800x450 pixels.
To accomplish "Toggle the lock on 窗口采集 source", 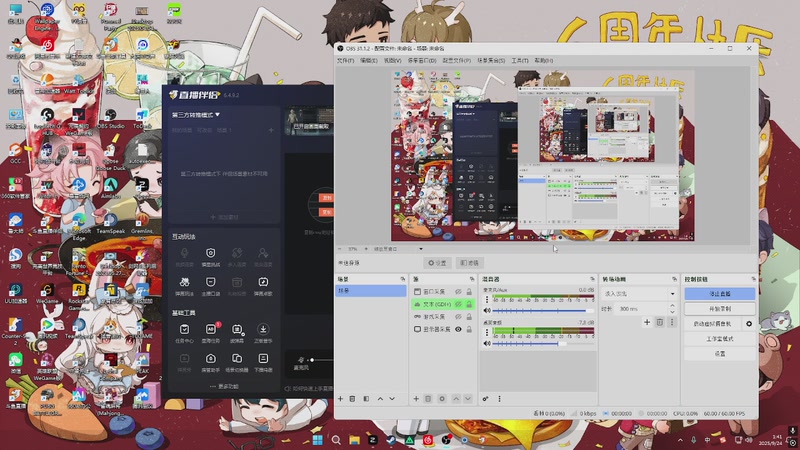I will coord(469,291).
